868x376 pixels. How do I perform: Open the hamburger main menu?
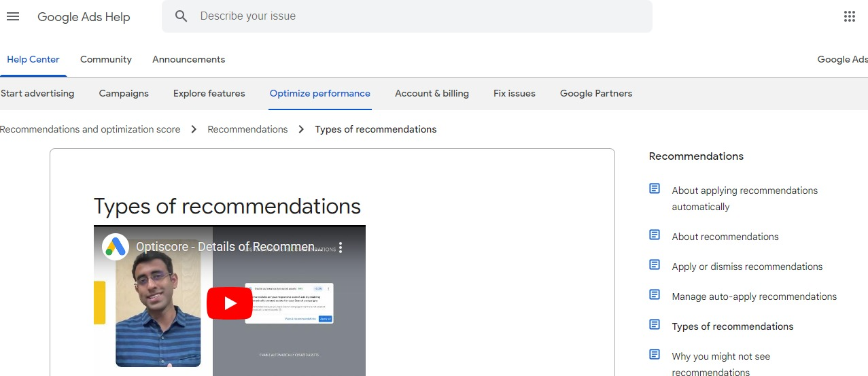13,16
